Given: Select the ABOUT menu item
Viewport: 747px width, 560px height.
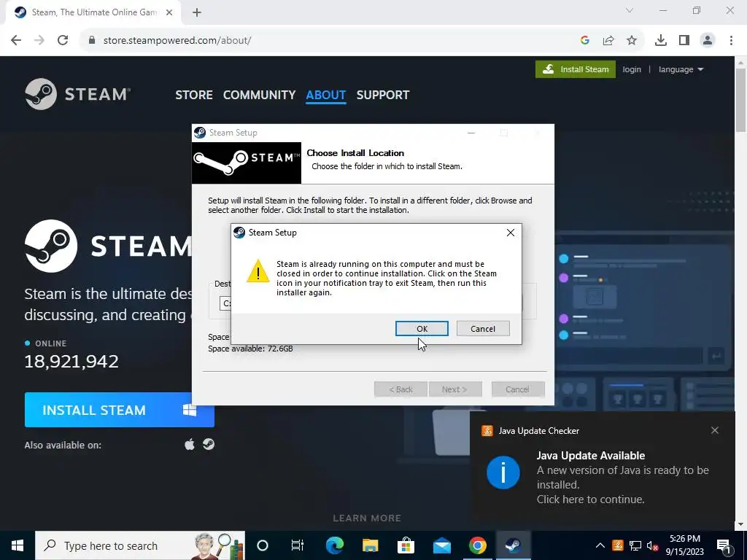Looking at the screenshot, I should (x=326, y=95).
